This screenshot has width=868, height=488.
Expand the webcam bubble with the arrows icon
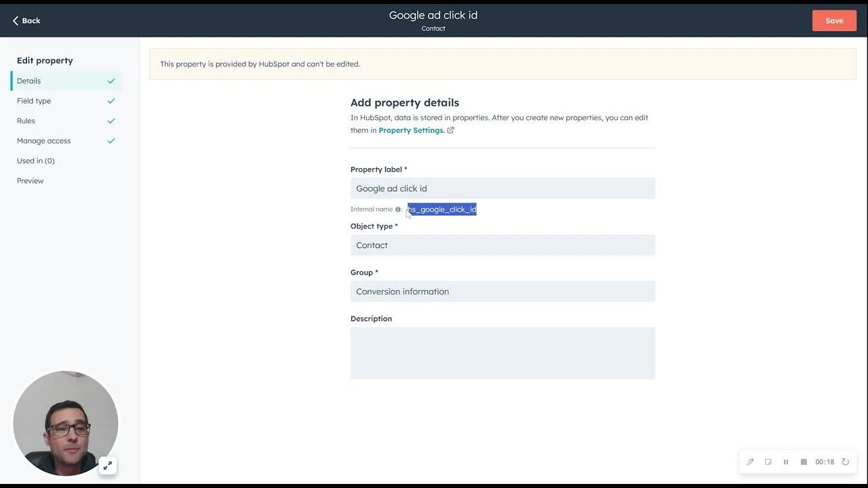click(x=107, y=466)
